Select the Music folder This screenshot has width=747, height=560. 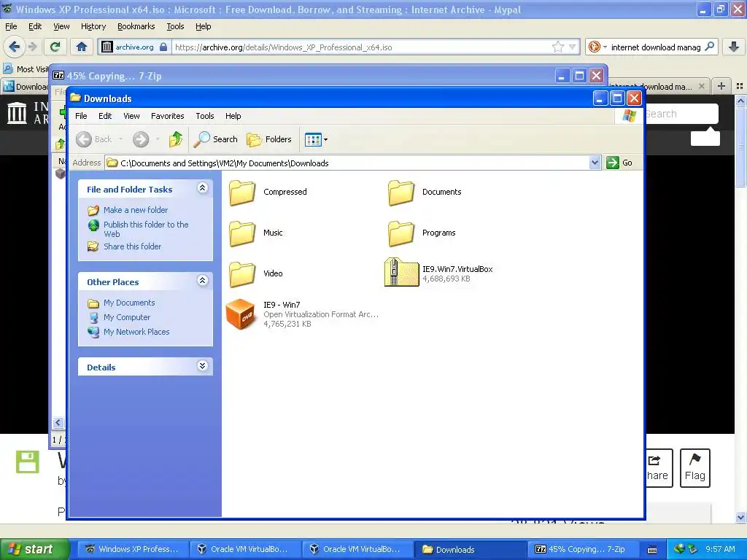pyautogui.click(x=256, y=233)
